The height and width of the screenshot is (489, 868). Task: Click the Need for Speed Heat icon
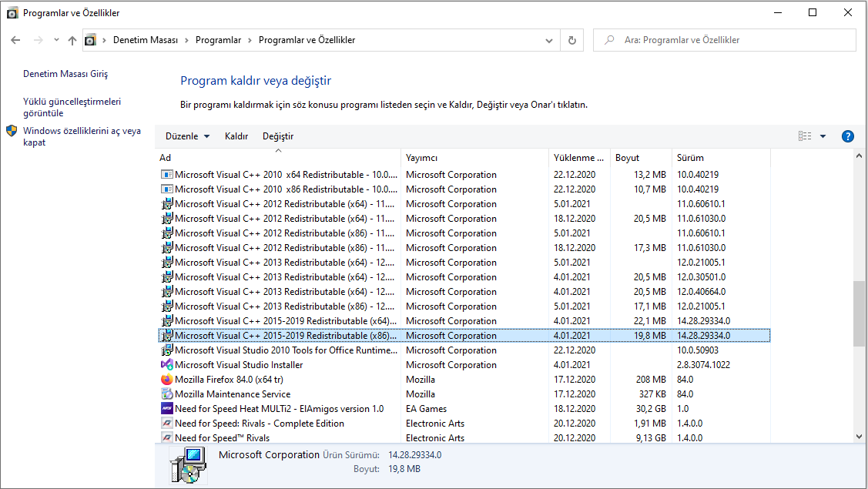point(166,408)
